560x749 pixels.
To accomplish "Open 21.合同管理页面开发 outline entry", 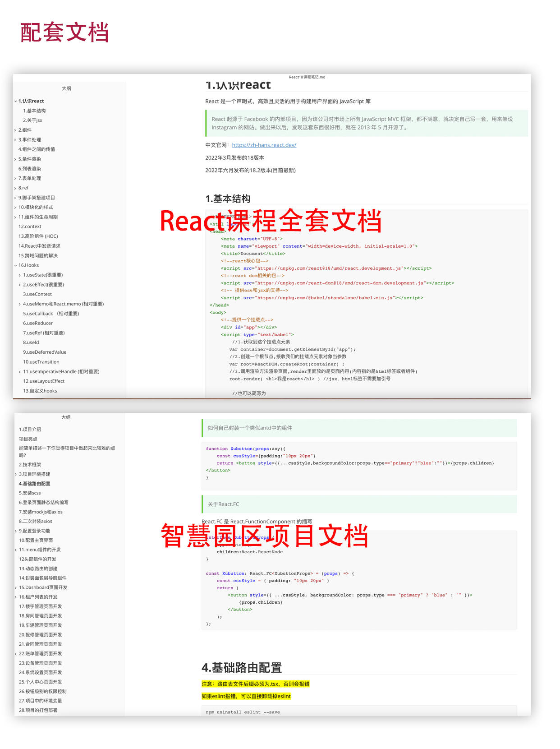I will 41,644.
